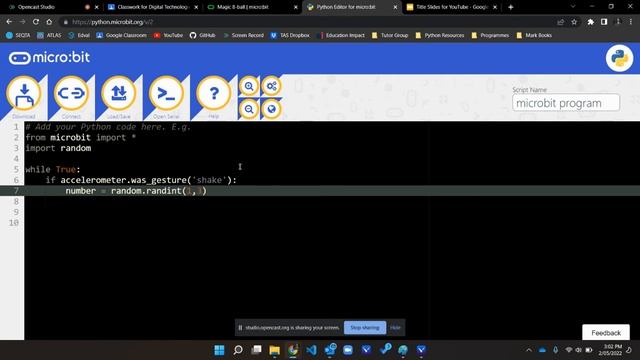Open the TAS Dropbox bookmark
Viewport: 640px width, 360px height.
click(290, 36)
